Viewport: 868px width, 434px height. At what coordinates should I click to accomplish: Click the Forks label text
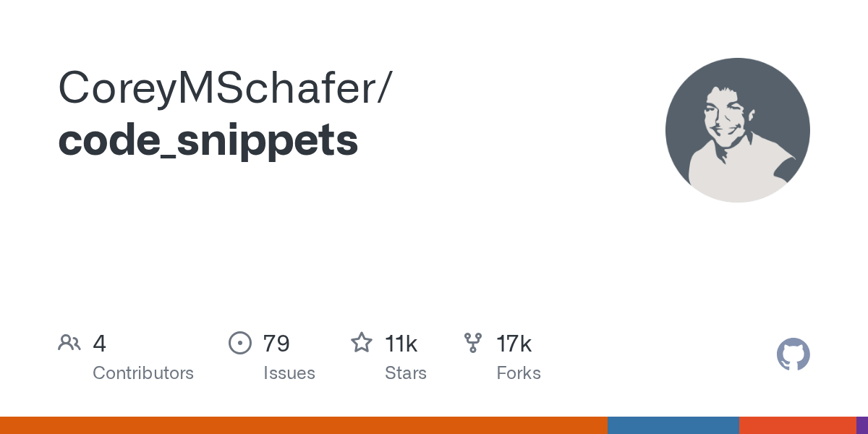click(519, 373)
